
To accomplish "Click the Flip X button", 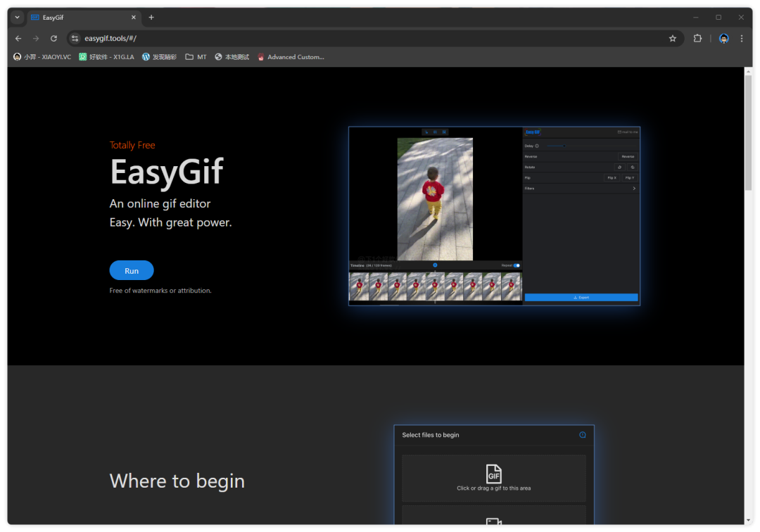I will tap(612, 177).
